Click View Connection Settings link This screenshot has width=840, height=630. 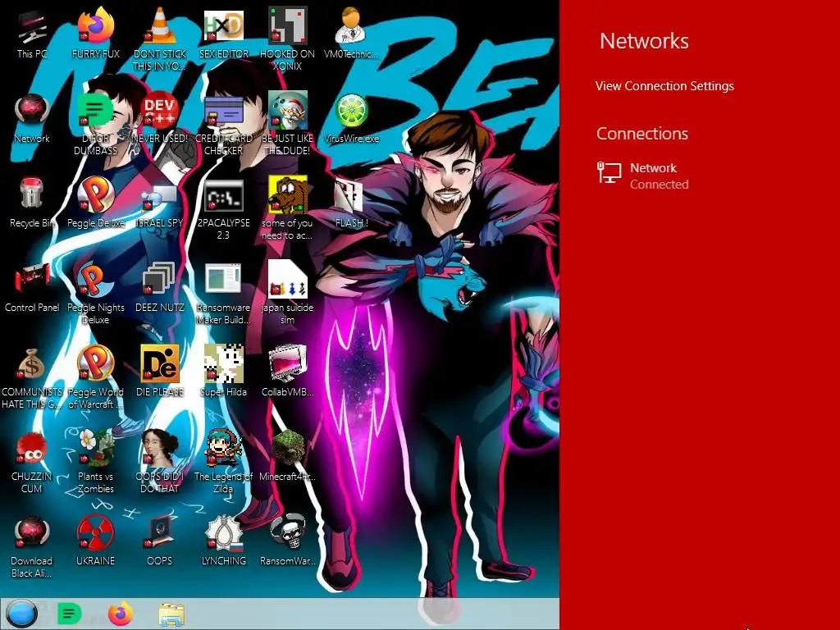(664, 85)
